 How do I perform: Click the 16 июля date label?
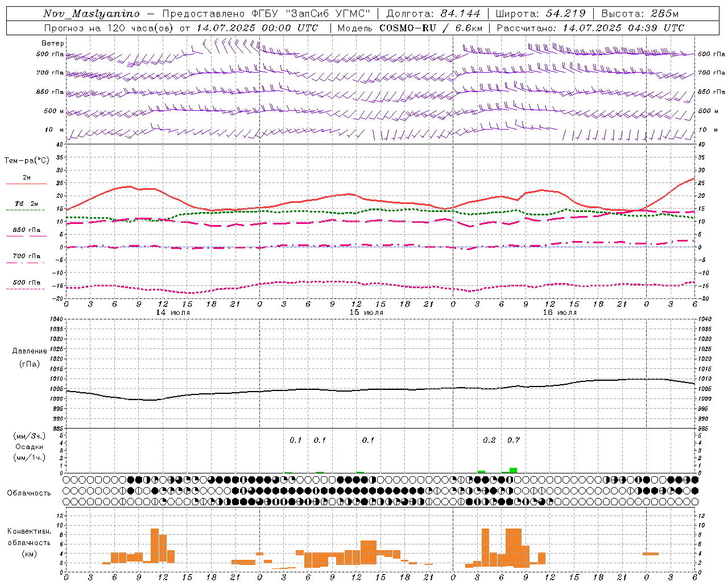(x=560, y=313)
